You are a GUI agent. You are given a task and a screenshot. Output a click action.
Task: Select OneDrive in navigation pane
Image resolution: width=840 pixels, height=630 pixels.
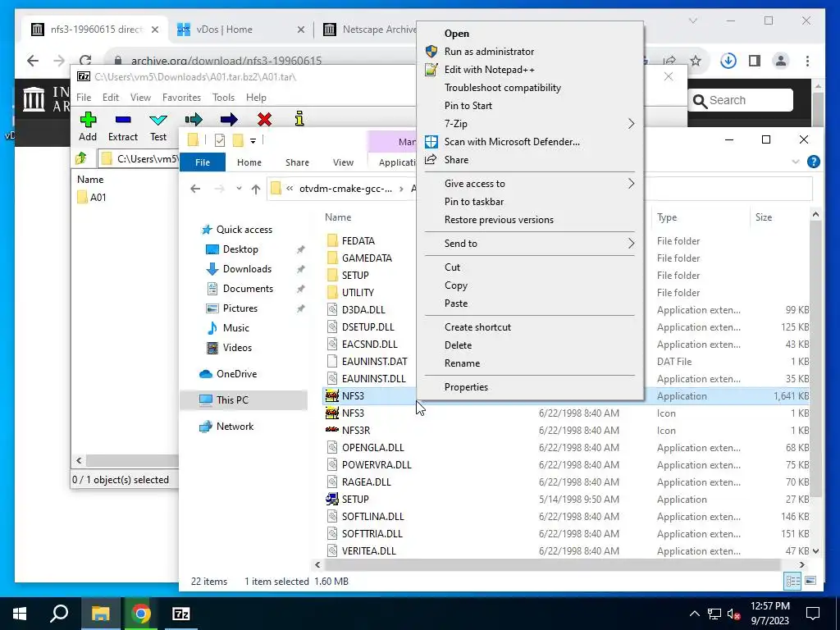coord(236,374)
